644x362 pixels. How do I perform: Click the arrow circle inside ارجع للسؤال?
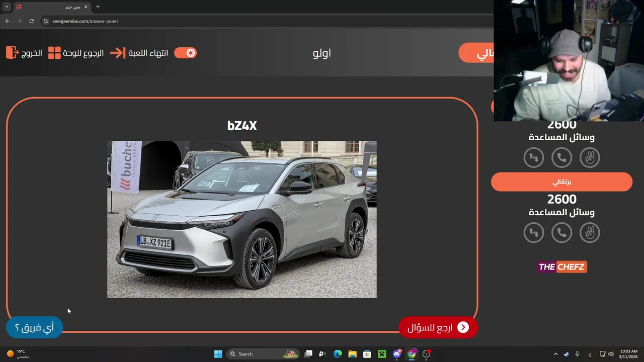463,327
